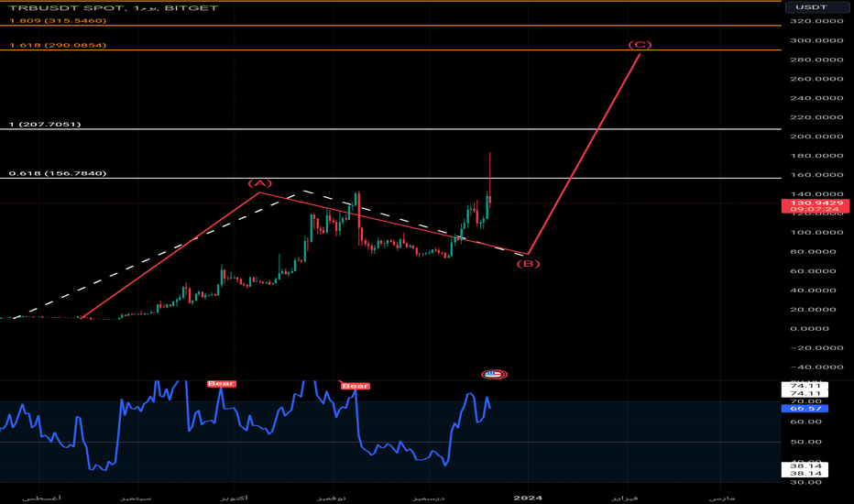
Task: Click the سبتمبر month label on time axis
Action: [x=136, y=498]
